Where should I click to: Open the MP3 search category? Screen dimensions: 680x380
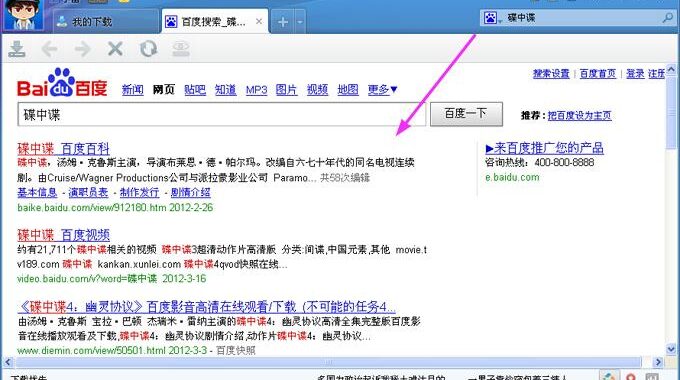[x=256, y=90]
